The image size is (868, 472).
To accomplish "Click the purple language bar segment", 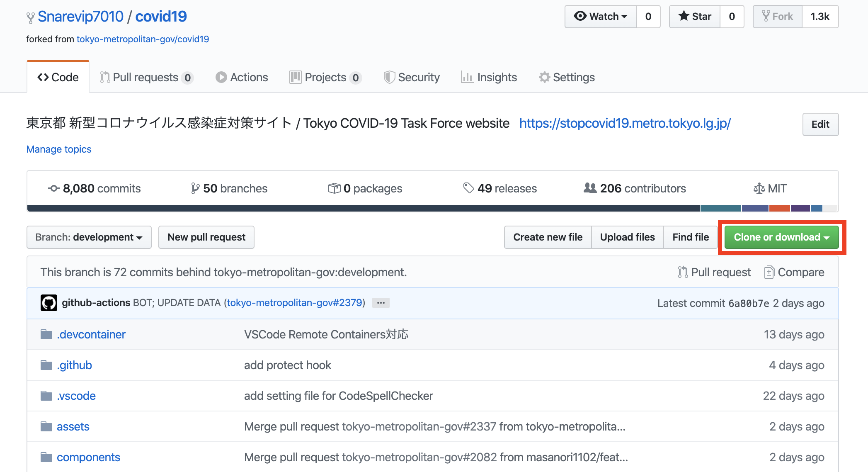I will coord(800,208).
